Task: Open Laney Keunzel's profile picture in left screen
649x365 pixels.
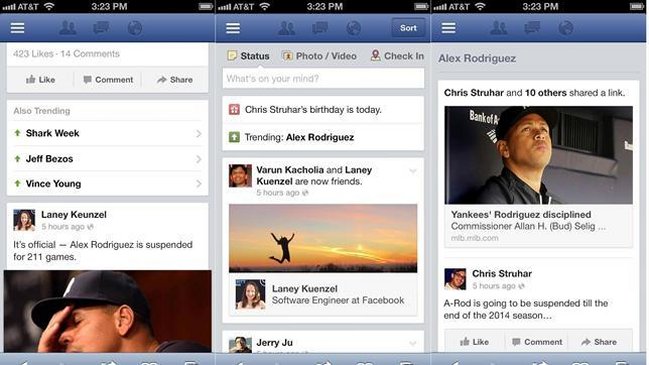Action: click(24, 220)
